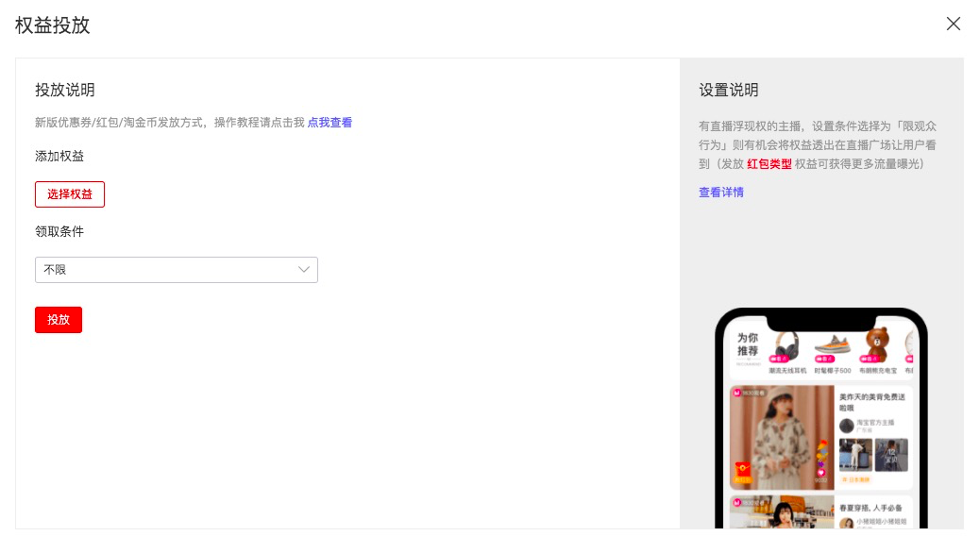980x536 pixels.
Task: Click the 选择权益 button
Action: (69, 194)
